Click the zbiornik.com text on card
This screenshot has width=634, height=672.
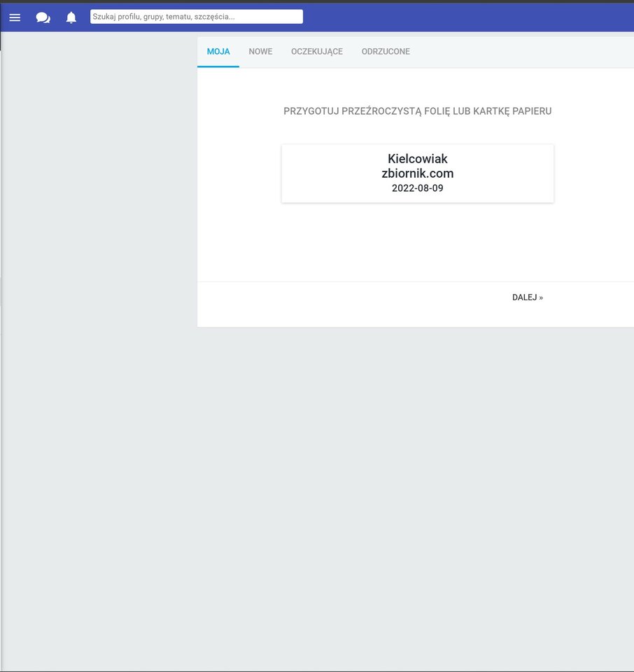[417, 174]
